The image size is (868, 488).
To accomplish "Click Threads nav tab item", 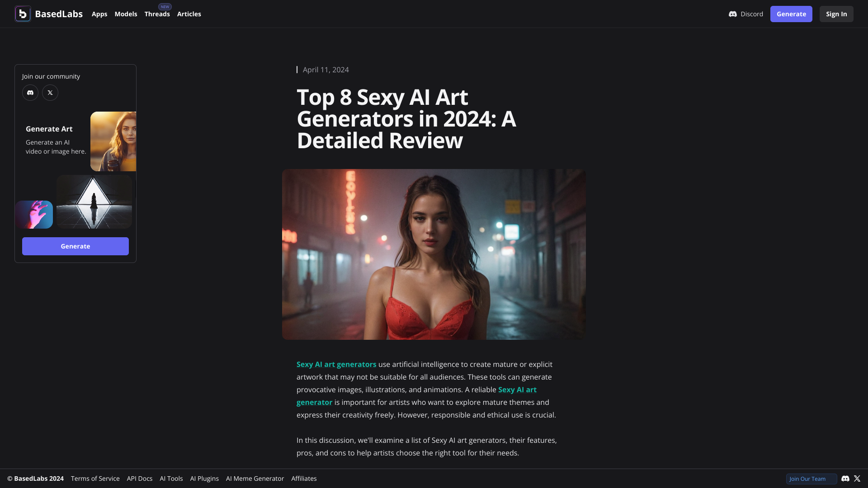I will pyautogui.click(x=157, y=14).
